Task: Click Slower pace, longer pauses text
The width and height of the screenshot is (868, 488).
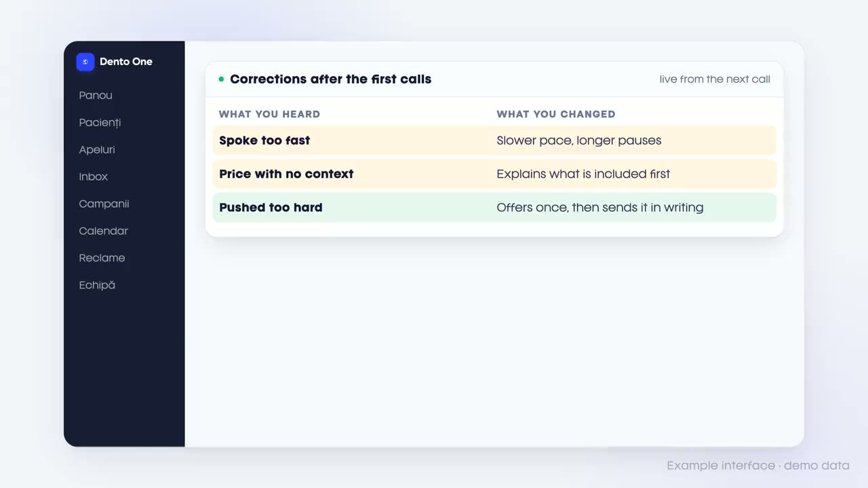Action: click(x=578, y=141)
